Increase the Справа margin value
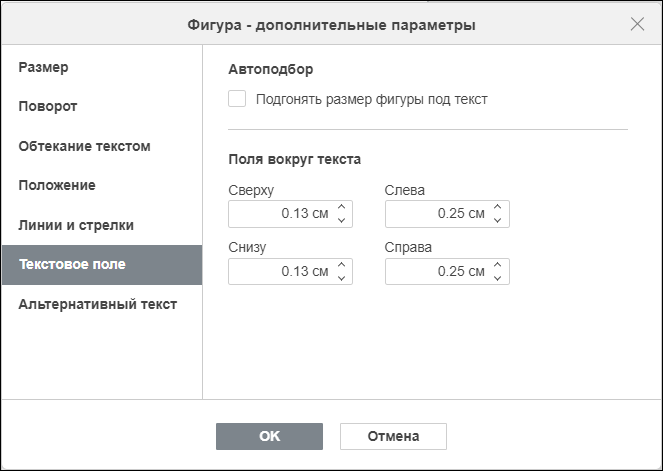The height and width of the screenshot is (471, 663). click(498, 265)
